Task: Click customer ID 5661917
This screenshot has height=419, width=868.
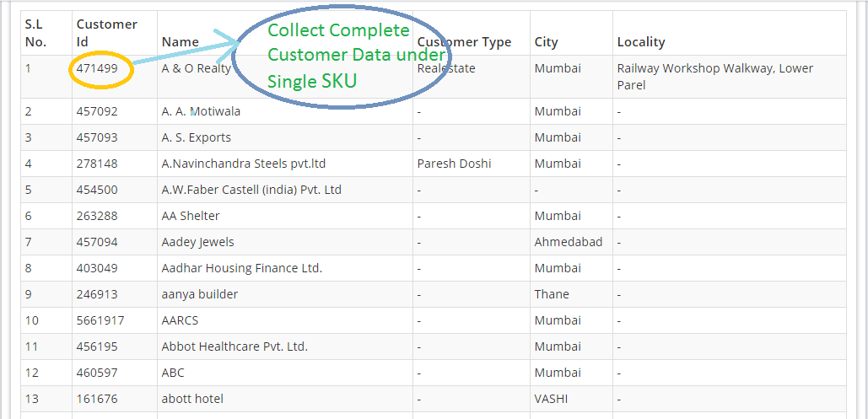Action: coord(100,320)
